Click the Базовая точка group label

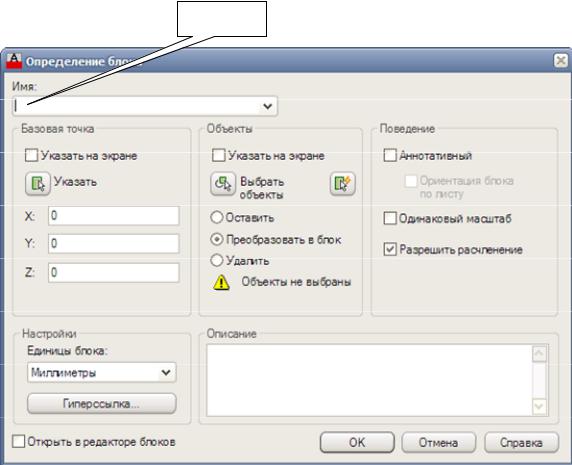click(58, 129)
